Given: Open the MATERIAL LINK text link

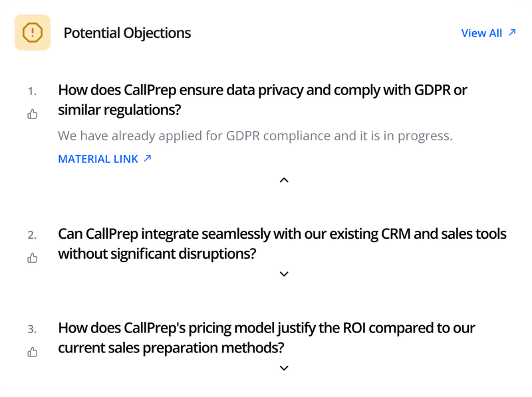Looking at the screenshot, I should click(x=98, y=159).
